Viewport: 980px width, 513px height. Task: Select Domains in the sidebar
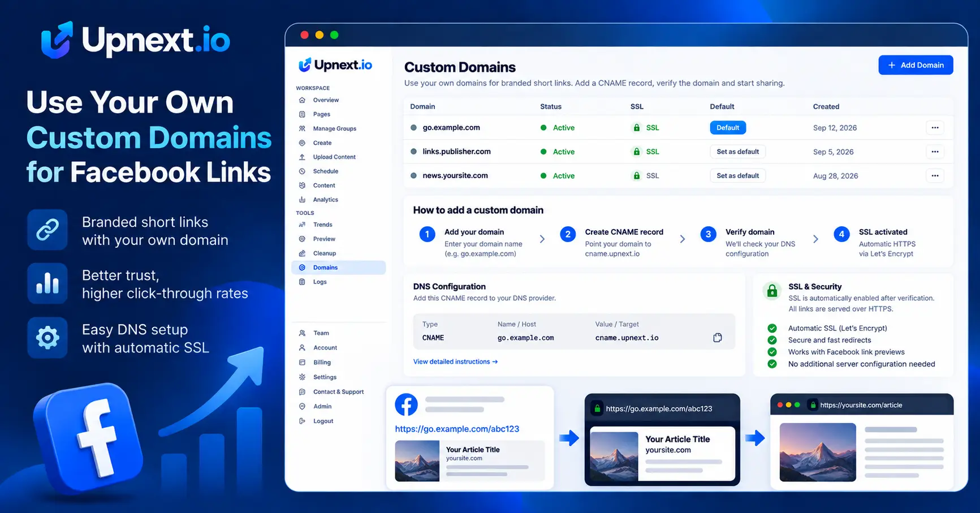pyautogui.click(x=338, y=268)
